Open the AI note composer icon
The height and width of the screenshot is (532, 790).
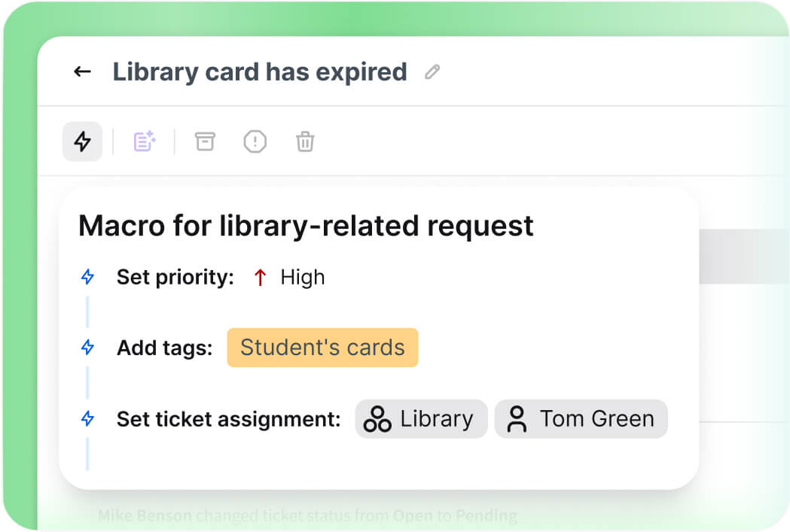pyautogui.click(x=143, y=141)
